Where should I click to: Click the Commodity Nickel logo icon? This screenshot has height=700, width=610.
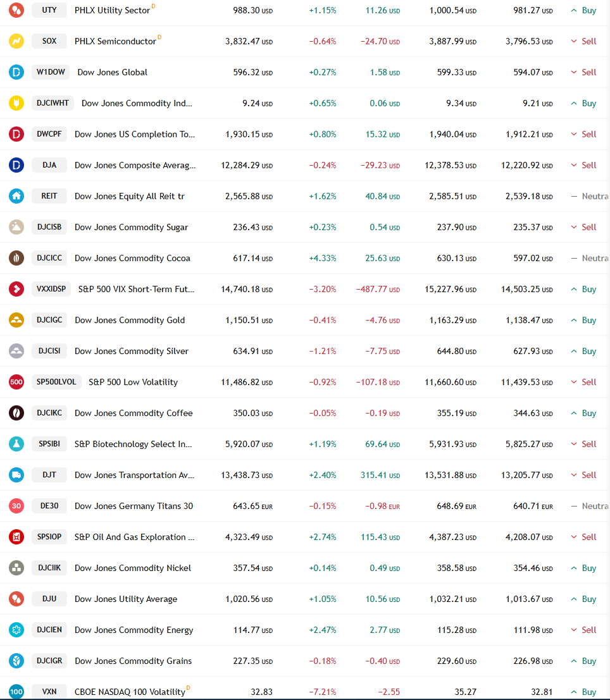pyautogui.click(x=16, y=568)
